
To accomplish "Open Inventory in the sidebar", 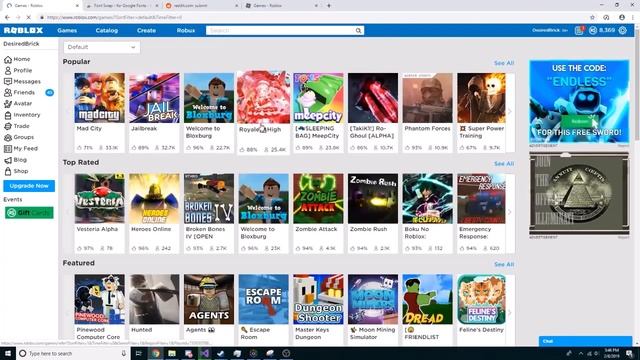I will click(22, 115).
